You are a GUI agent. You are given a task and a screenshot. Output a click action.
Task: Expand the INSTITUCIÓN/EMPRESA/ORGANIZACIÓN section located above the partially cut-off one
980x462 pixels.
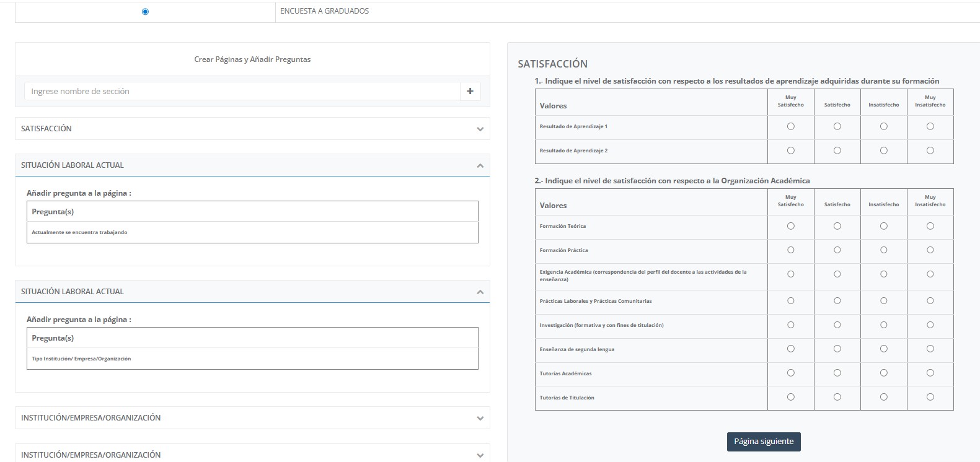[x=480, y=418]
